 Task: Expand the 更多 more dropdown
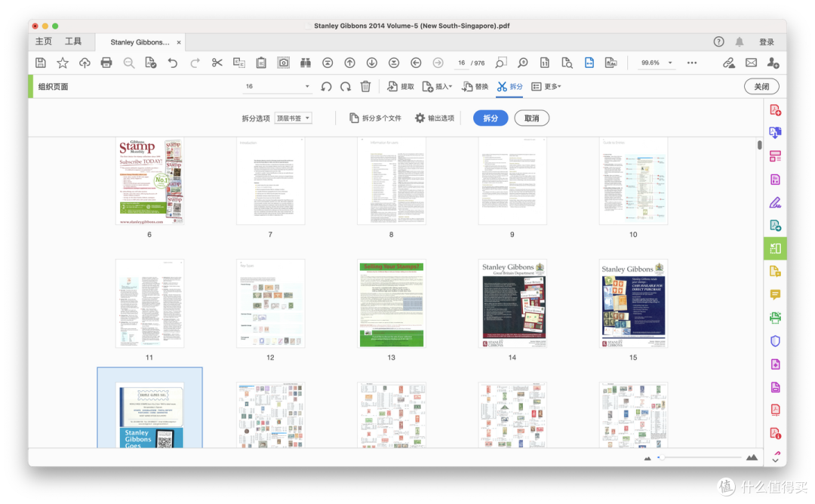click(x=546, y=87)
